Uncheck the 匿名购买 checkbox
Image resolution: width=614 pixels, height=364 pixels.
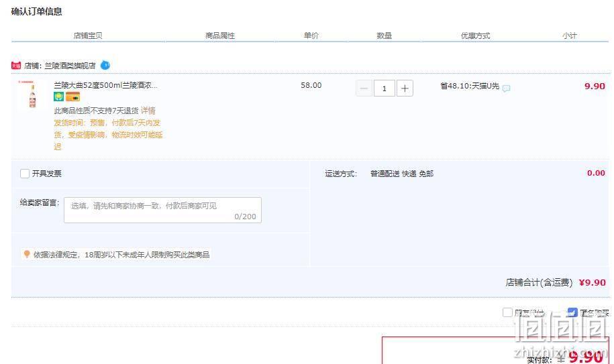pyautogui.click(x=572, y=312)
